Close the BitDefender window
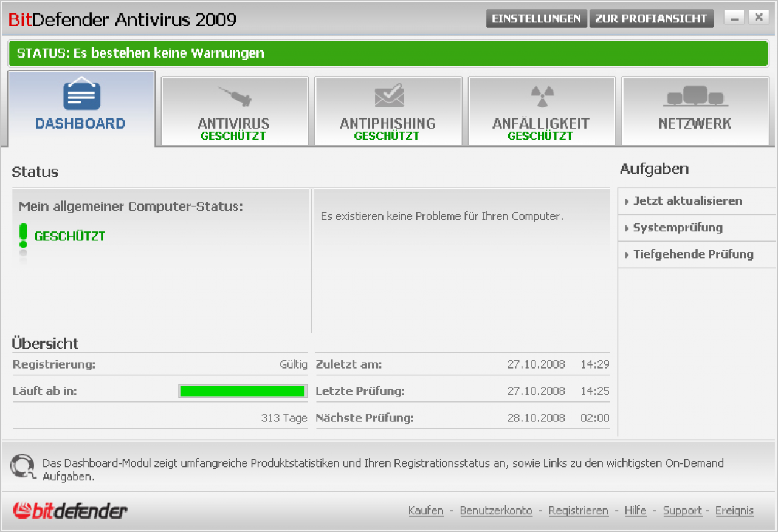778x532 pixels. pos(759,18)
